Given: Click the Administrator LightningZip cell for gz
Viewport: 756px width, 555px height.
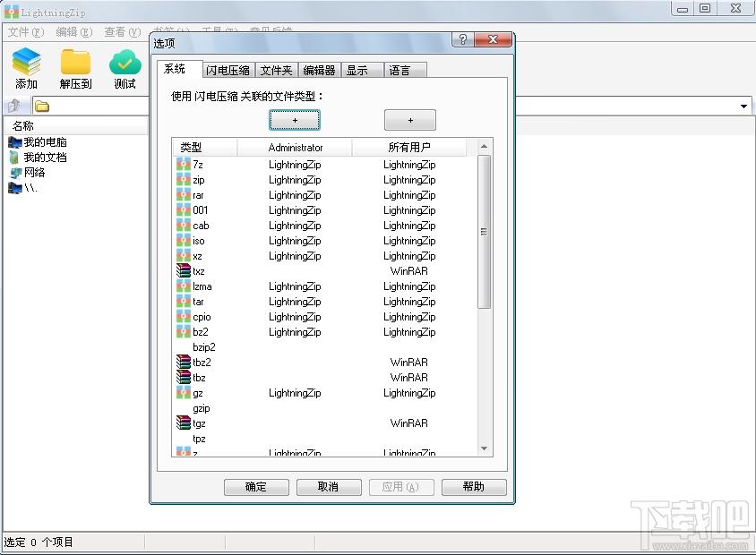Looking at the screenshot, I should tap(295, 393).
